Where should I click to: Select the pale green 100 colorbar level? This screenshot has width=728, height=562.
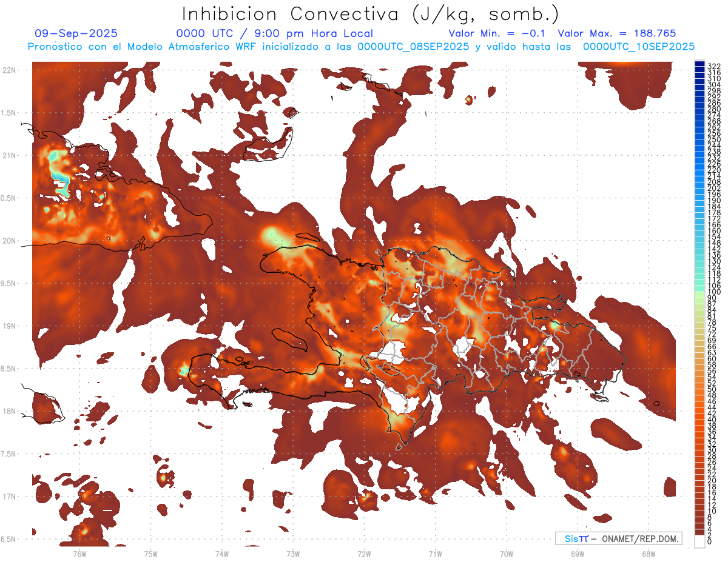point(700,293)
